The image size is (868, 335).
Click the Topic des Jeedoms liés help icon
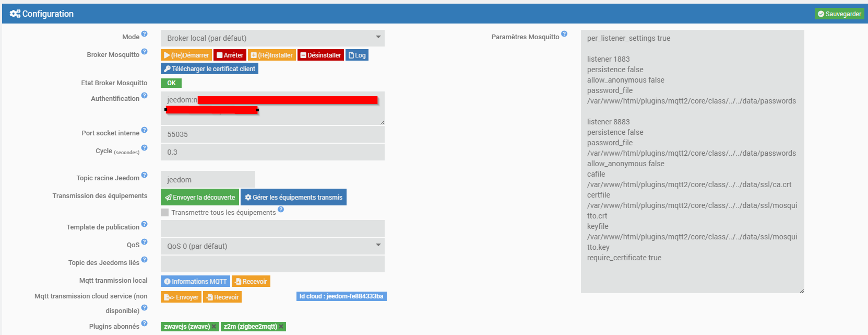tap(145, 259)
